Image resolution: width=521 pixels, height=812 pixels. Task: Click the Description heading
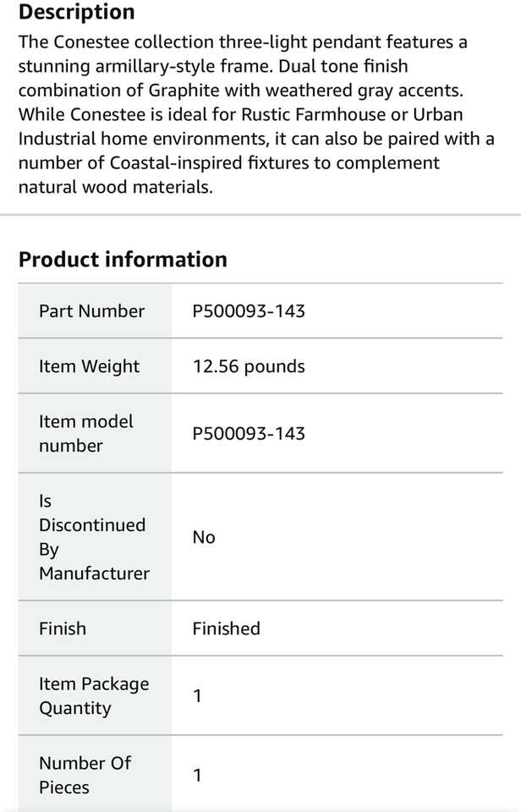76,13
